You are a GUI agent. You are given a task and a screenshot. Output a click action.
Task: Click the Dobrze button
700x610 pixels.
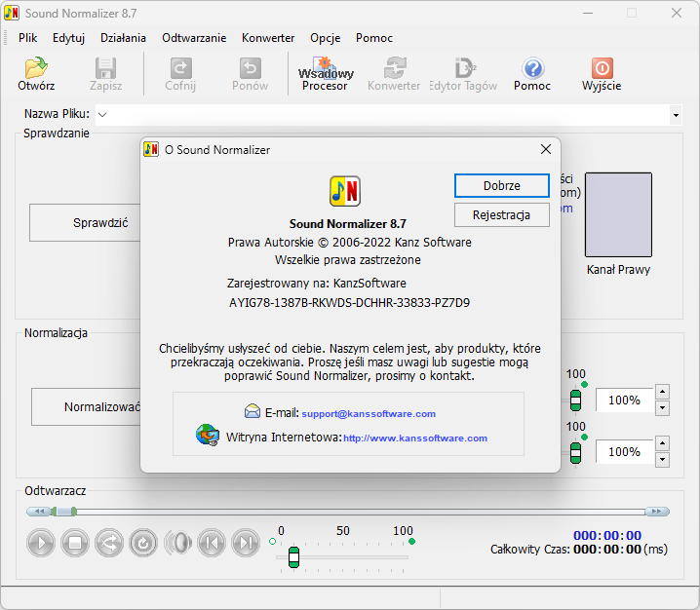(x=502, y=186)
